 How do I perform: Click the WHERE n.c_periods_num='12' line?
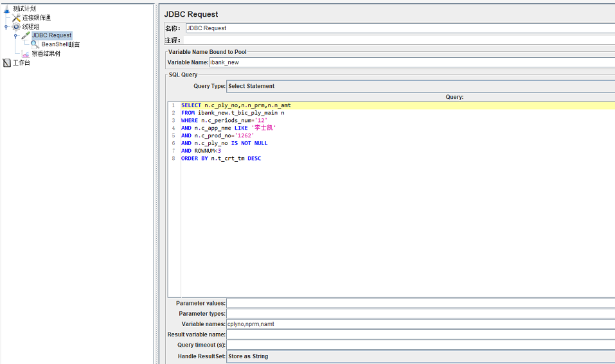click(x=224, y=120)
